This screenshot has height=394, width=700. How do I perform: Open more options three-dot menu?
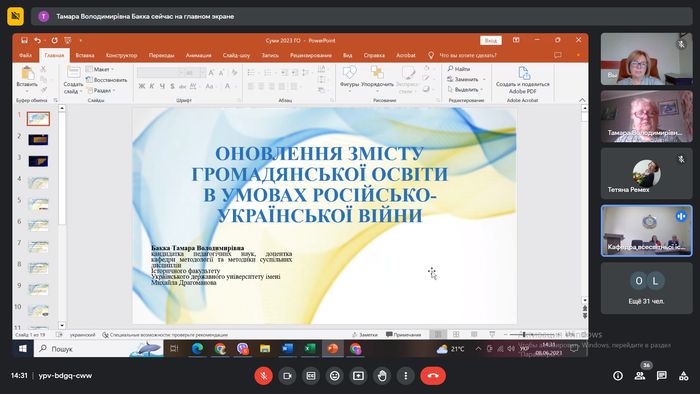pyautogui.click(x=405, y=376)
